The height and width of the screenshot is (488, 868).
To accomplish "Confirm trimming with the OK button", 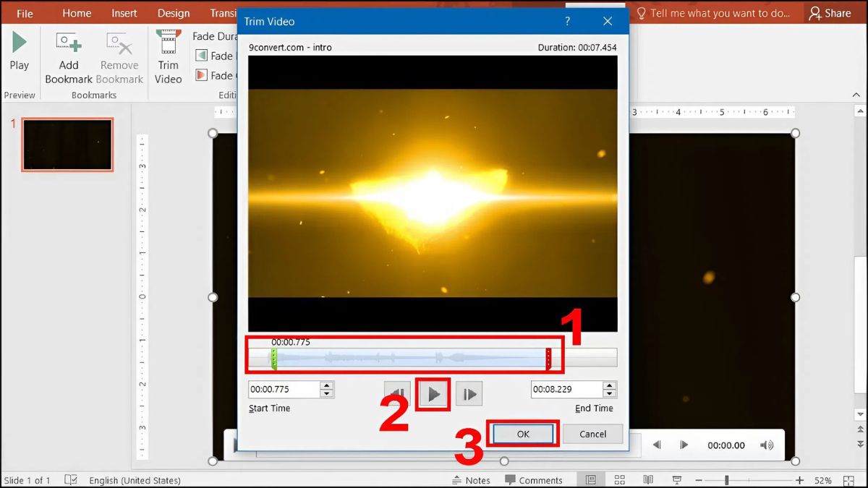I will pyautogui.click(x=523, y=434).
